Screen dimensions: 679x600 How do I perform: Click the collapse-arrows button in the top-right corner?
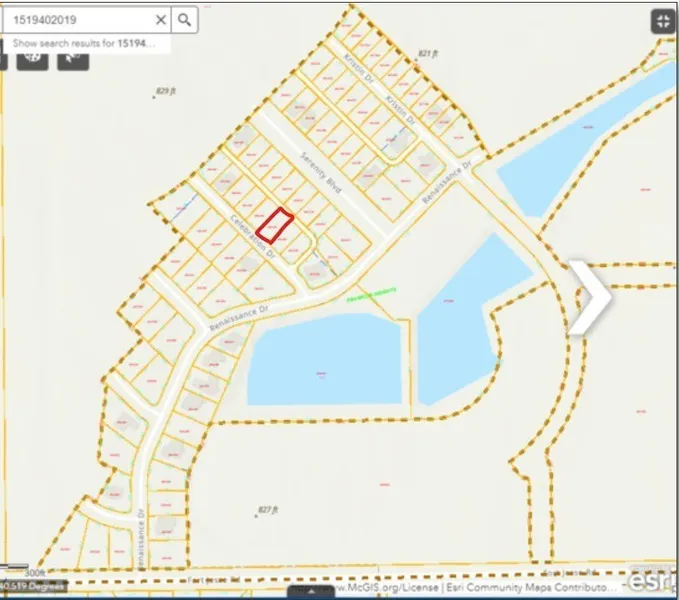[x=663, y=21]
